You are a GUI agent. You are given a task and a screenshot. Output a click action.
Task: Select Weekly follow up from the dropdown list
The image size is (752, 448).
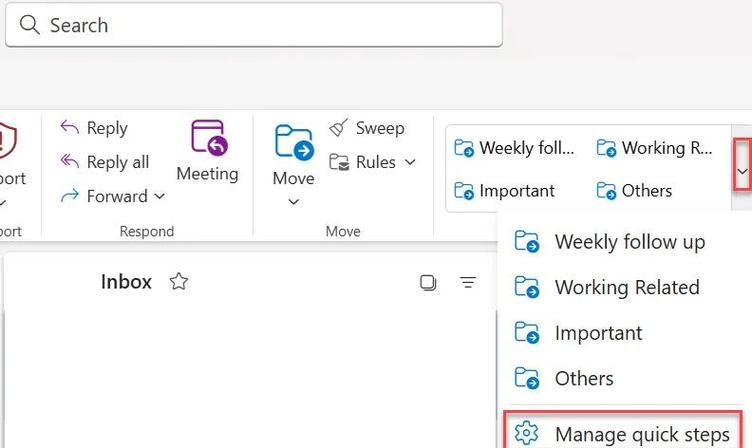(x=629, y=242)
